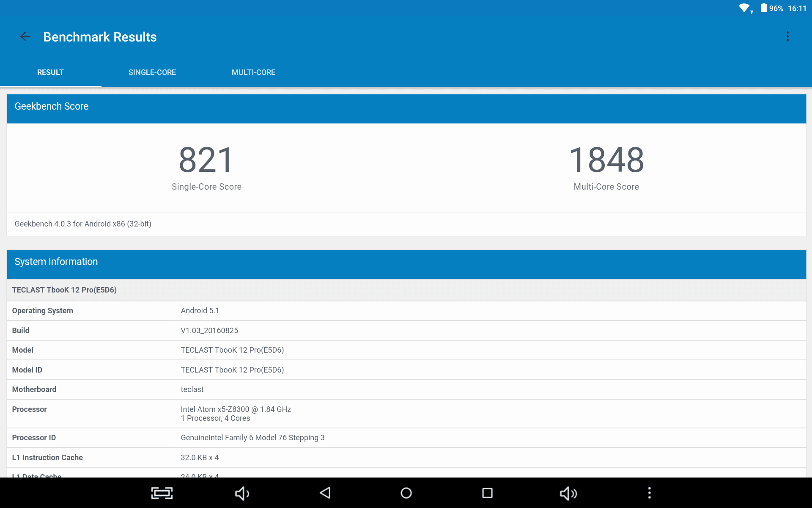The image size is (812, 508).
Task: Open the three-dot overflow menu in header
Action: tap(787, 37)
